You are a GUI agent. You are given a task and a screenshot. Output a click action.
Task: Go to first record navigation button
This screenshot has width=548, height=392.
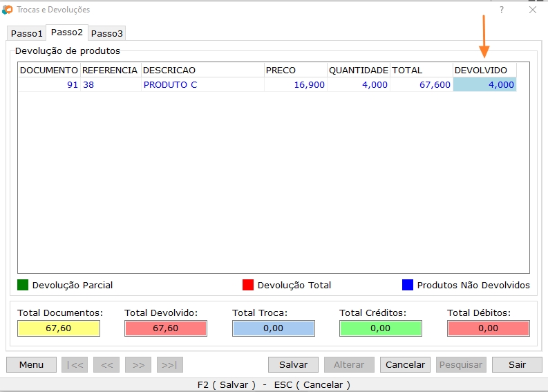click(x=75, y=365)
